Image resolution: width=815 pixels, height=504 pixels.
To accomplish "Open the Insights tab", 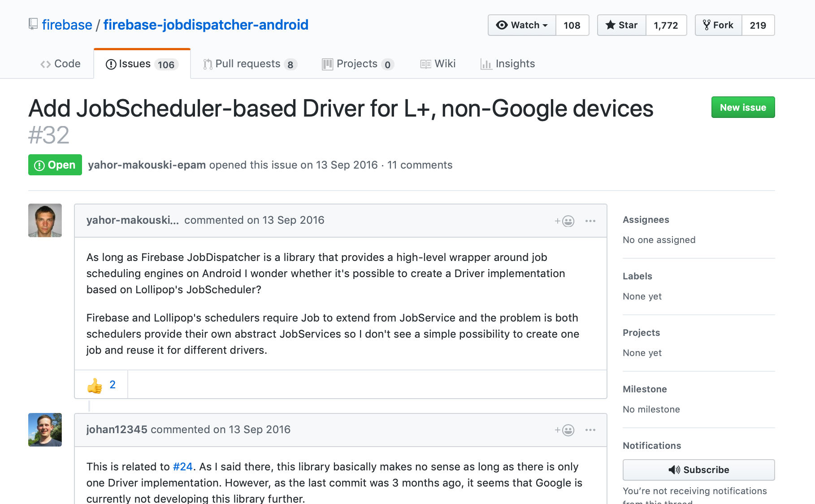I will (x=507, y=64).
